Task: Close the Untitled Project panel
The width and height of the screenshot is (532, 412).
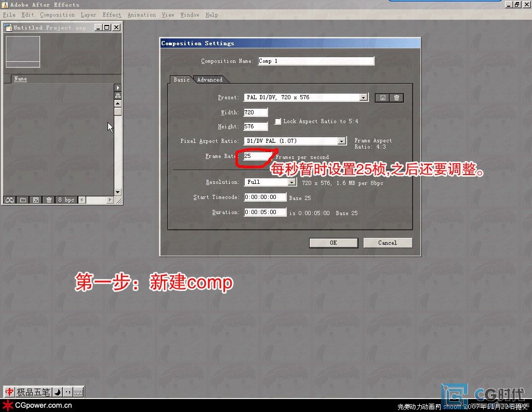Action: (x=116, y=28)
